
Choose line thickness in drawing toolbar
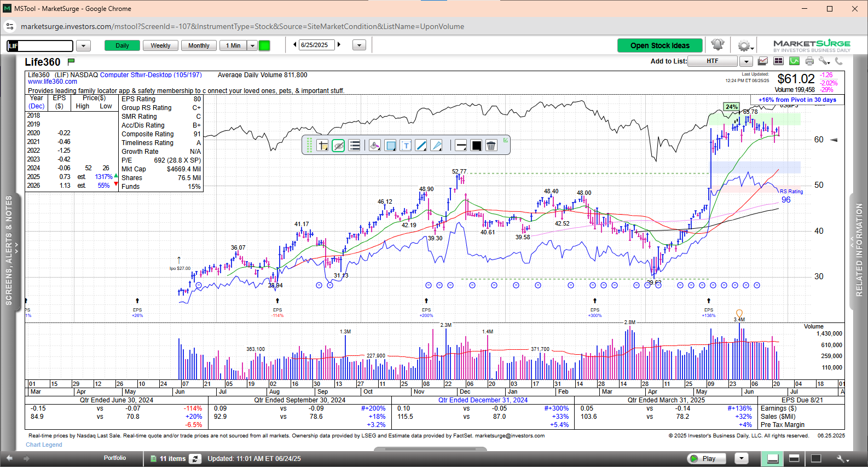[461, 146]
